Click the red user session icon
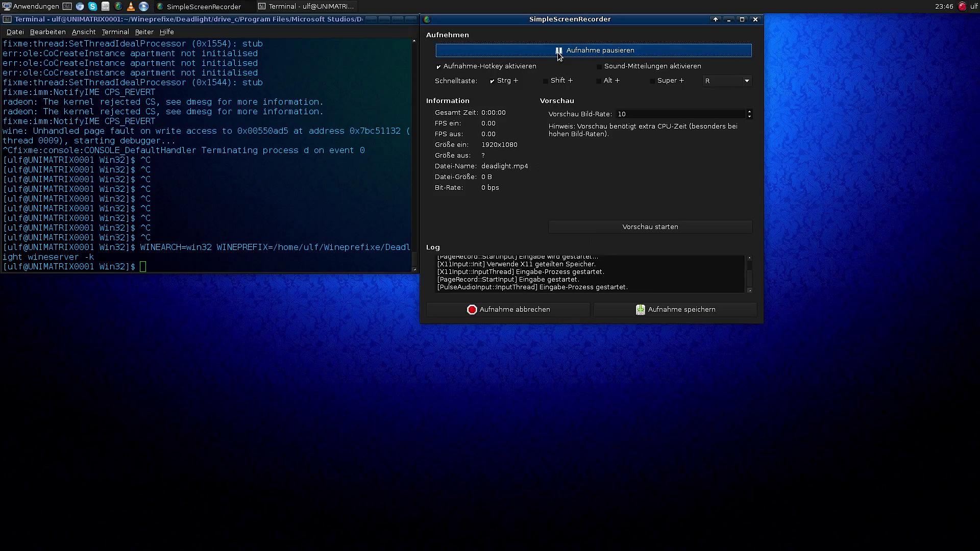 [962, 7]
